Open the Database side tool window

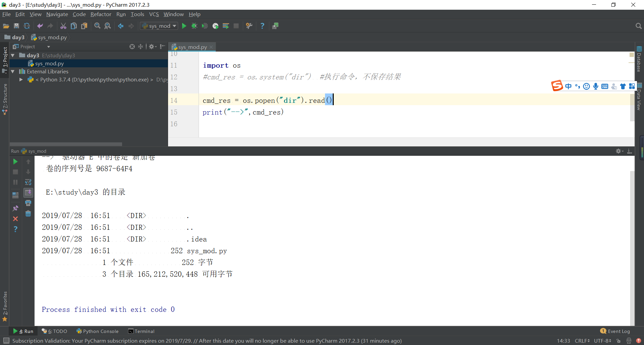[x=639, y=59]
